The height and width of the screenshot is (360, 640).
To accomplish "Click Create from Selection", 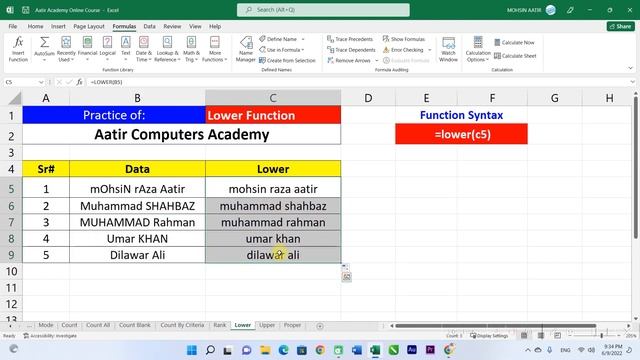I will (287, 60).
